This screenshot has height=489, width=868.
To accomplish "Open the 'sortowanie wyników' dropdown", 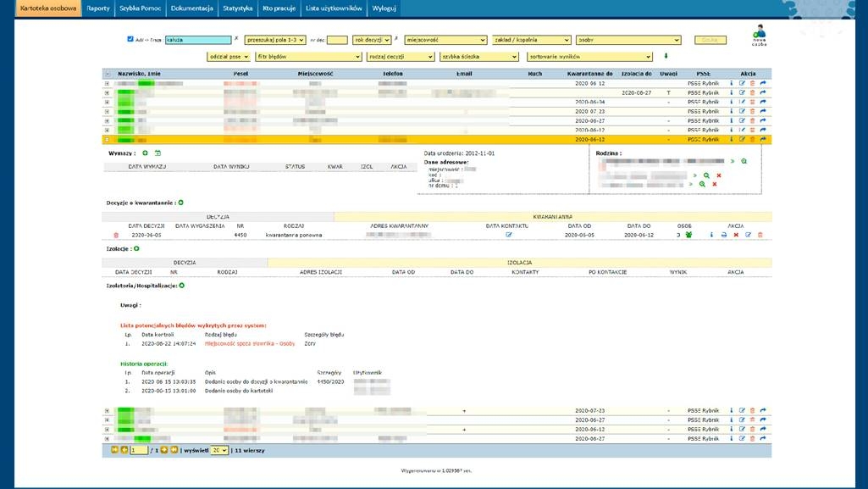I will coord(589,57).
